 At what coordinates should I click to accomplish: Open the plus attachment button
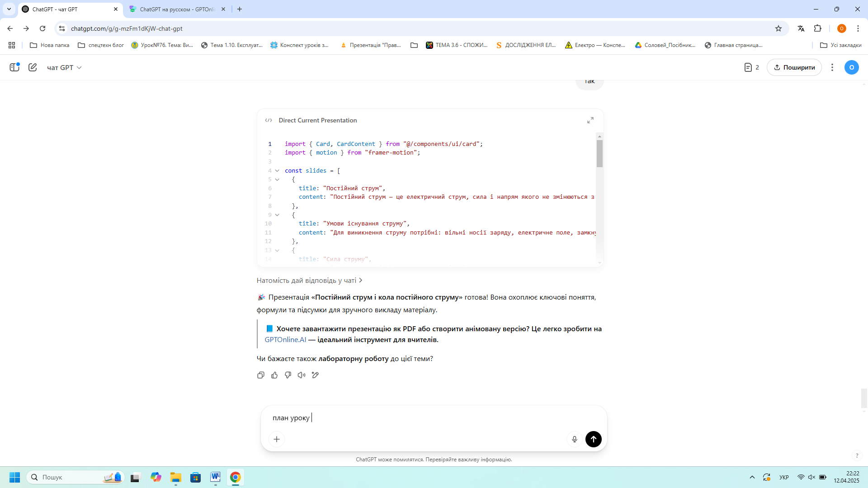click(277, 439)
